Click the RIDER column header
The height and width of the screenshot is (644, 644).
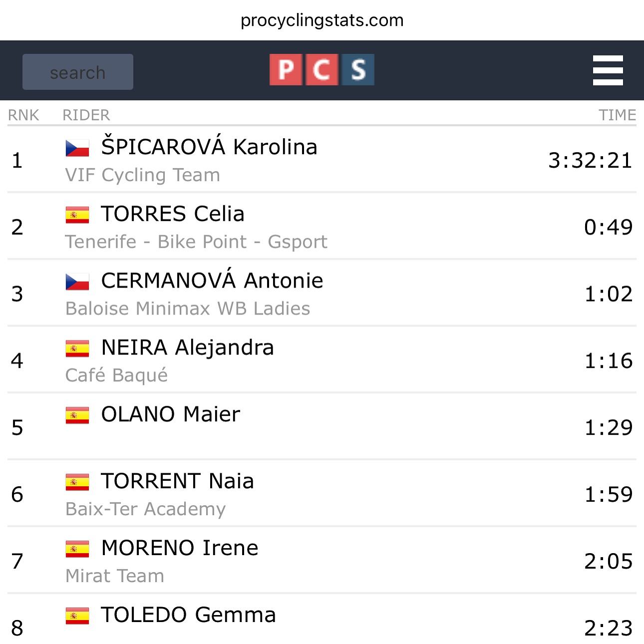tap(86, 115)
